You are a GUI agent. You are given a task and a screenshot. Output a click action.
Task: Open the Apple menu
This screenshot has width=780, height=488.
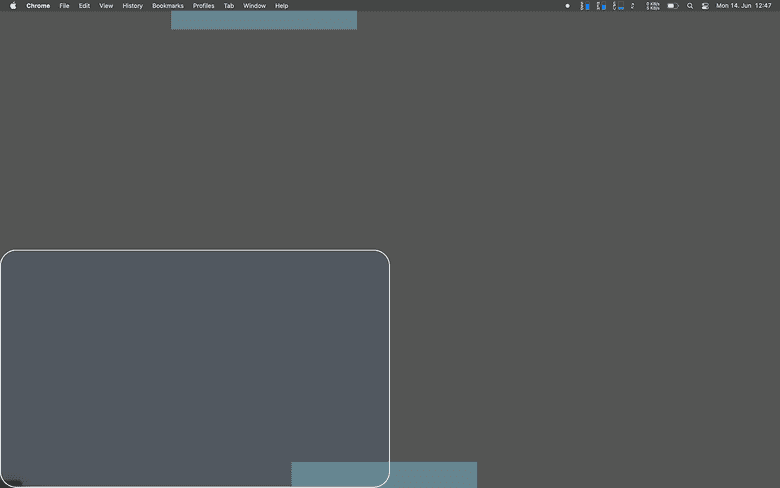pos(13,6)
